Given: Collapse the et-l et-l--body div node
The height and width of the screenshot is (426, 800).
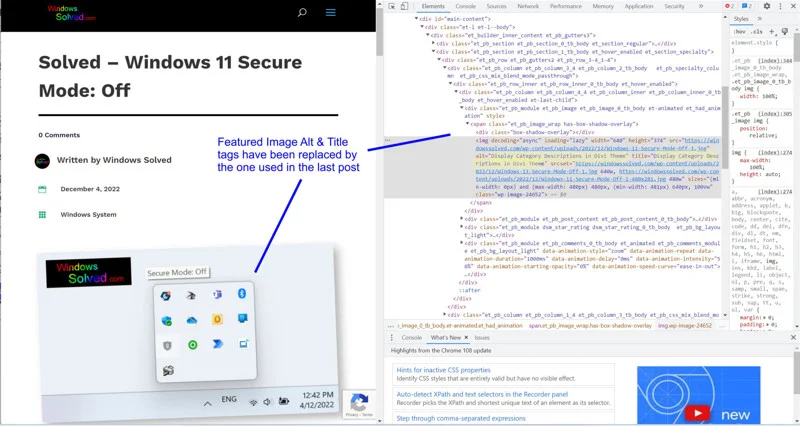Looking at the screenshot, I should 422,27.
